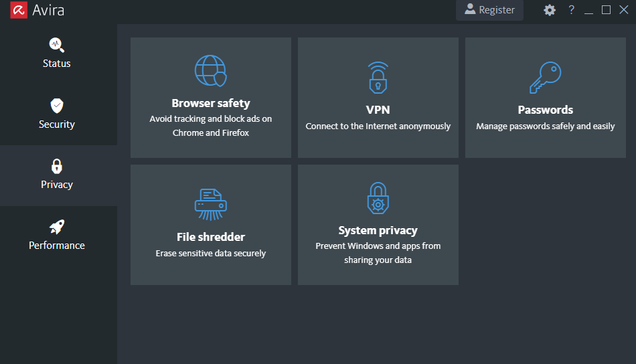Switch to the Security tab
This screenshot has height=364, width=636.
click(x=58, y=115)
